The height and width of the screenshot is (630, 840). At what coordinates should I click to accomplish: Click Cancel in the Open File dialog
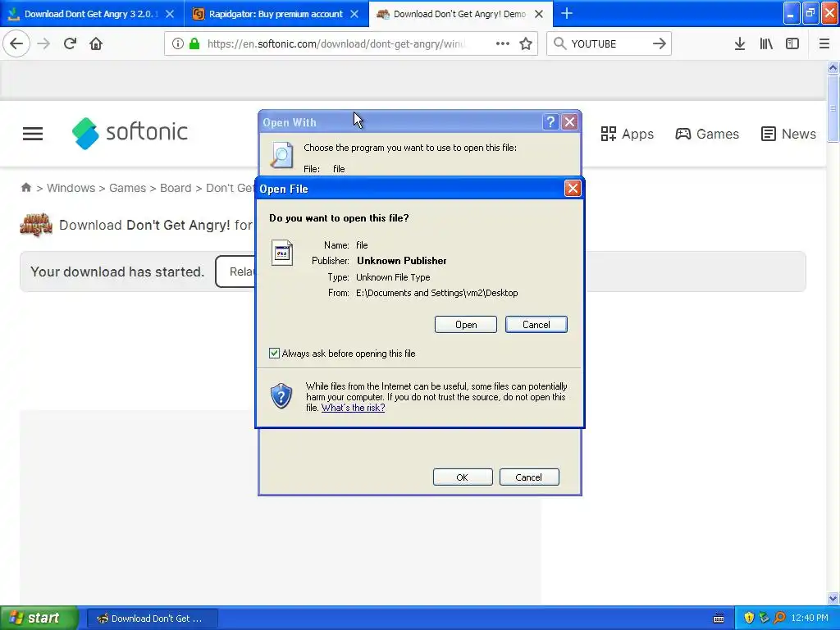click(536, 325)
